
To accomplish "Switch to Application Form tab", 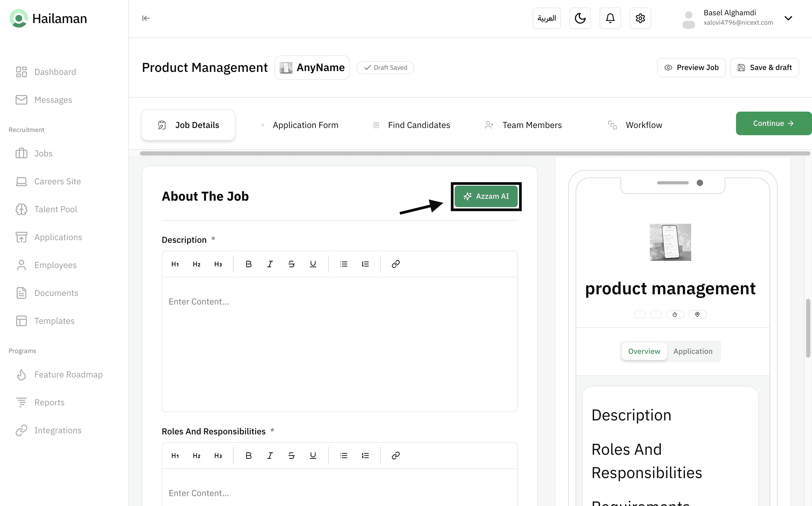I will click(305, 125).
